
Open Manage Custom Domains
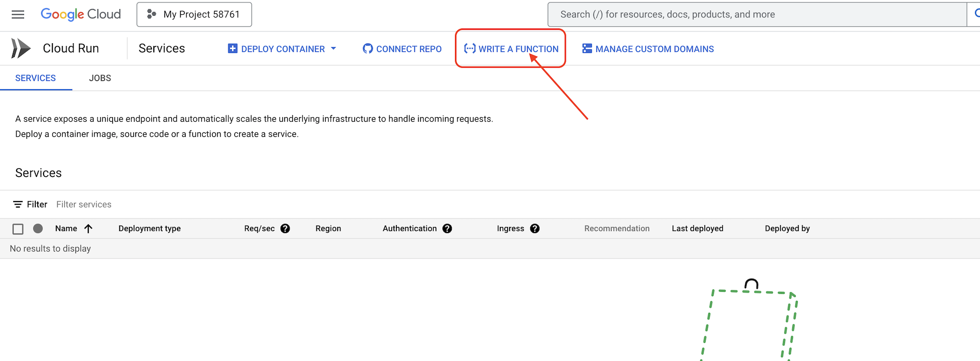(x=648, y=49)
